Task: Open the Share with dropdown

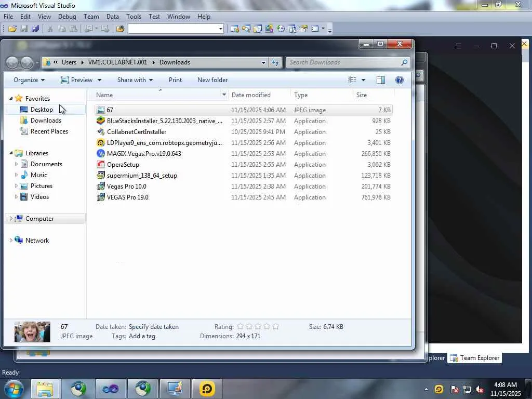Action: (135, 80)
